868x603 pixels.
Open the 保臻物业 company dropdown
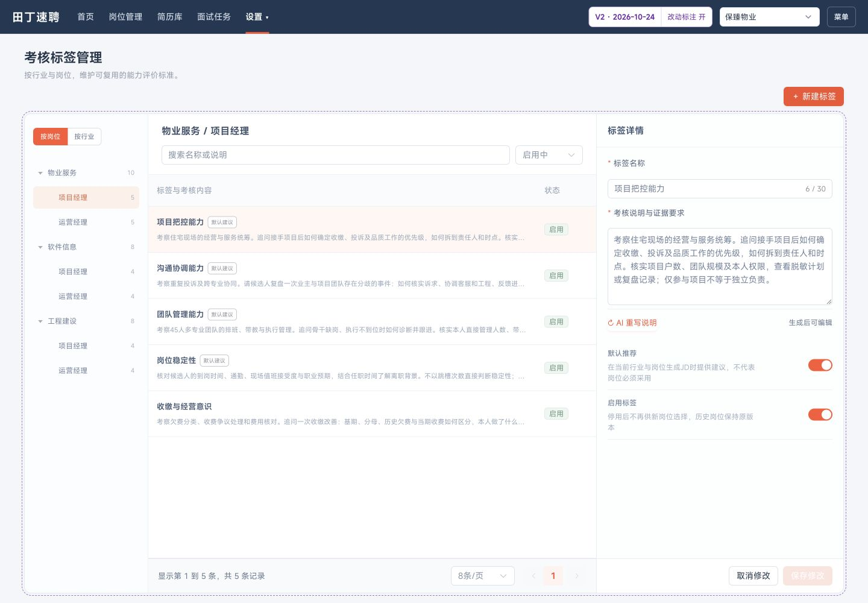click(x=769, y=17)
